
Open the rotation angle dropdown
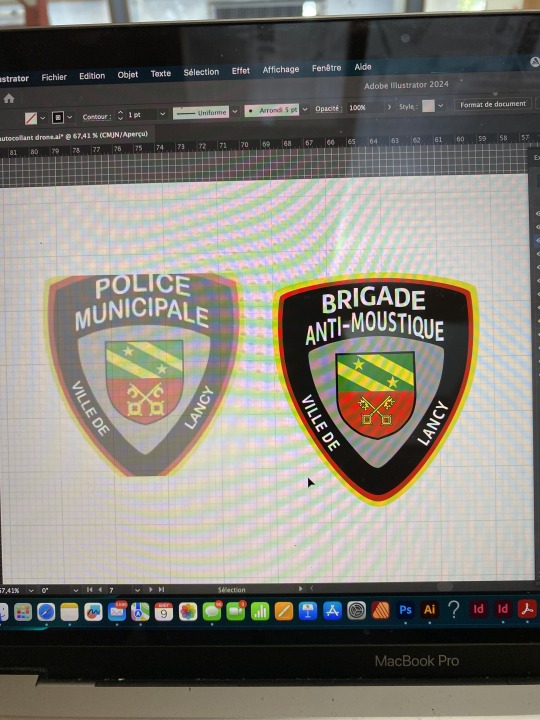coord(75,590)
